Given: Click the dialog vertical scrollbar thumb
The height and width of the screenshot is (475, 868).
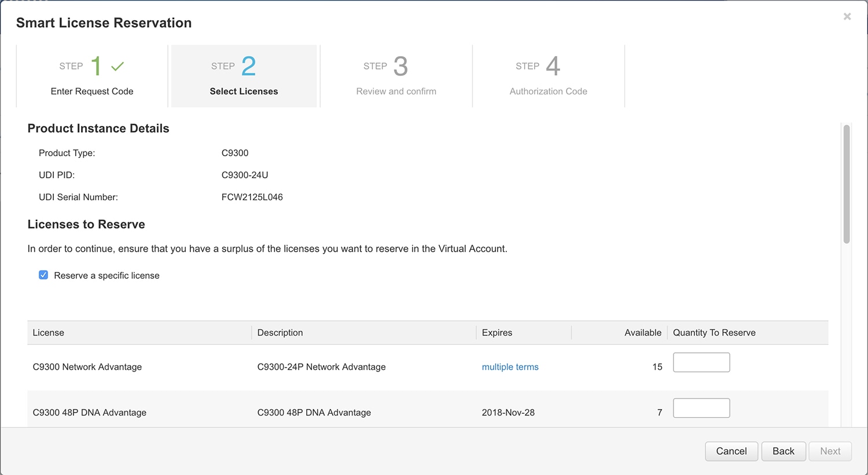Looking at the screenshot, I should click(x=847, y=184).
